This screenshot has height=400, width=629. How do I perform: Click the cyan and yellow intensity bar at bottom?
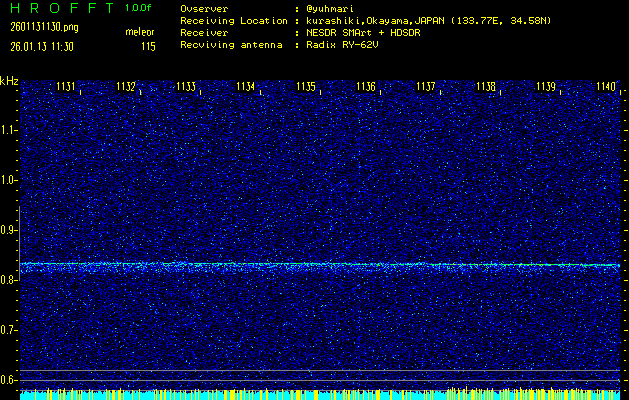(x=320, y=395)
